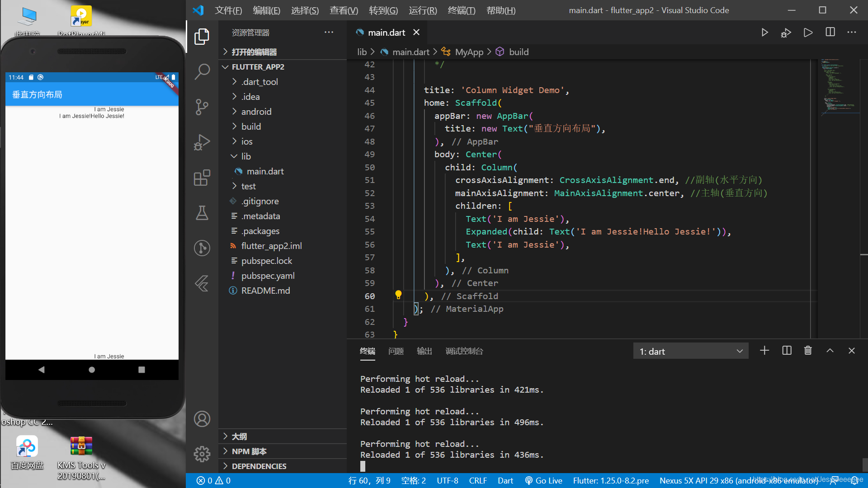868x488 pixels.
Task: Click Flutter version in status bar
Action: click(x=611, y=481)
